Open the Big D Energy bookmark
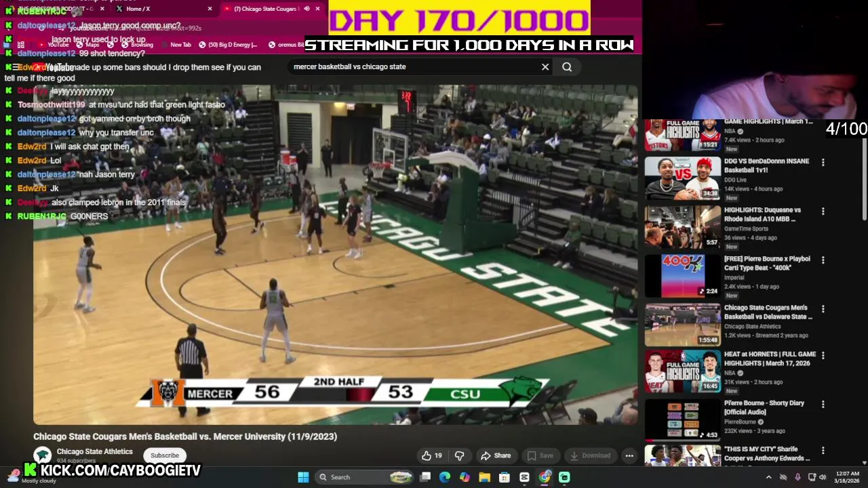This screenshot has height=488, width=868. pos(228,45)
